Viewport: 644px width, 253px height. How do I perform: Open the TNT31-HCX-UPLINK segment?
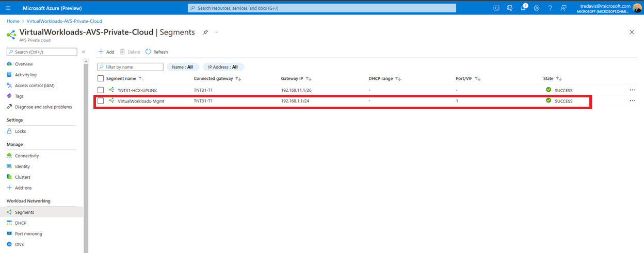pyautogui.click(x=137, y=90)
